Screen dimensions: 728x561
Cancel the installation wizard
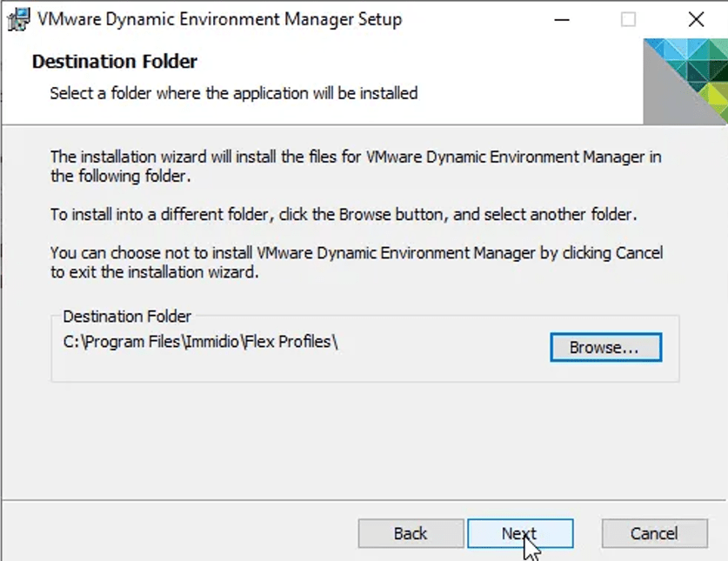coord(653,533)
